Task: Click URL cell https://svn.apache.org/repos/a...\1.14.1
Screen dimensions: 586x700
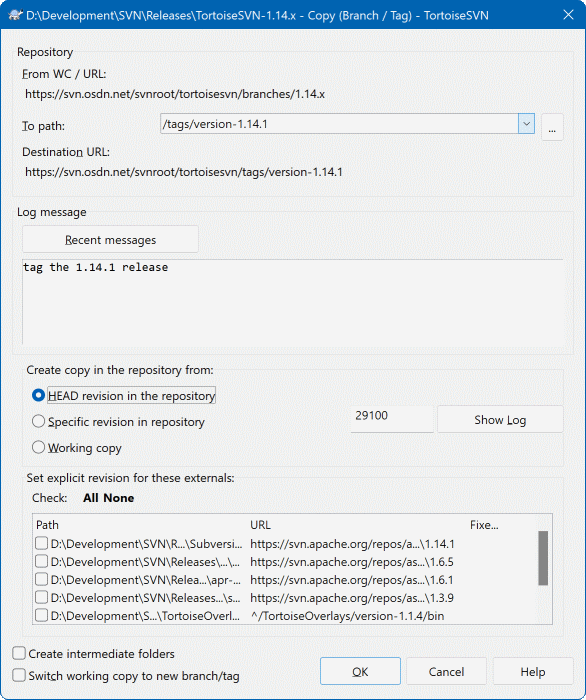Action: [x=352, y=544]
